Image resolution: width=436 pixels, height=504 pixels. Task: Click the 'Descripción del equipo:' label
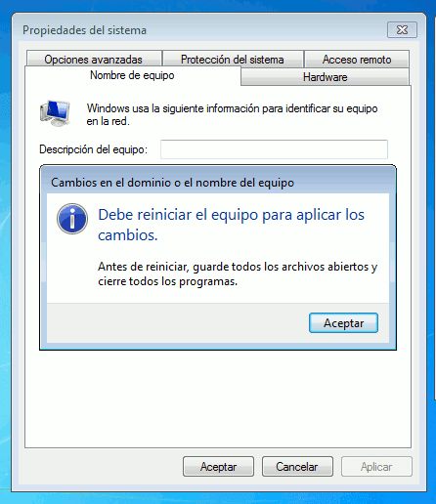(x=93, y=149)
